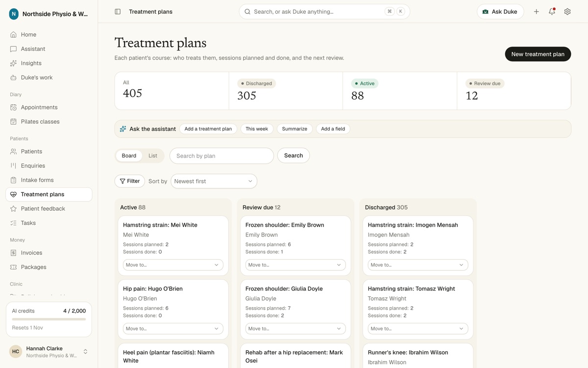Click the Tasks checklist icon

pyautogui.click(x=13, y=223)
